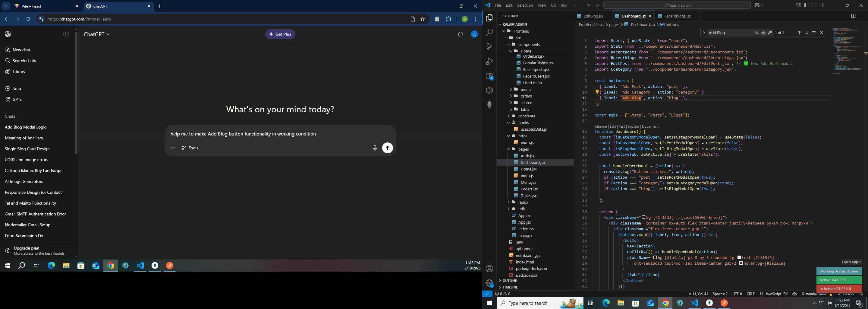Toggle secondary side bar layout button
Viewport: 868px width, 309px height.
822,5
